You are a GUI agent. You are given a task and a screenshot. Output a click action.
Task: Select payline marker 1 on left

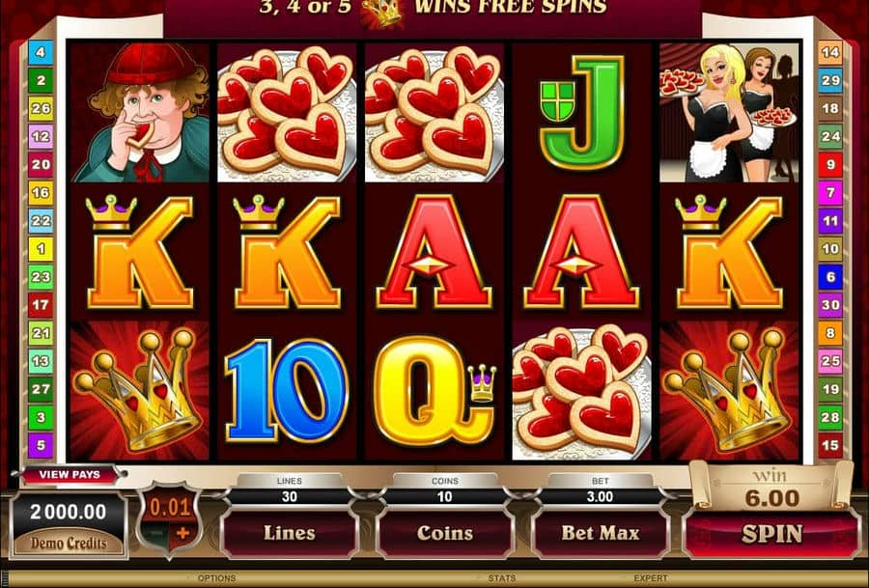click(x=41, y=249)
